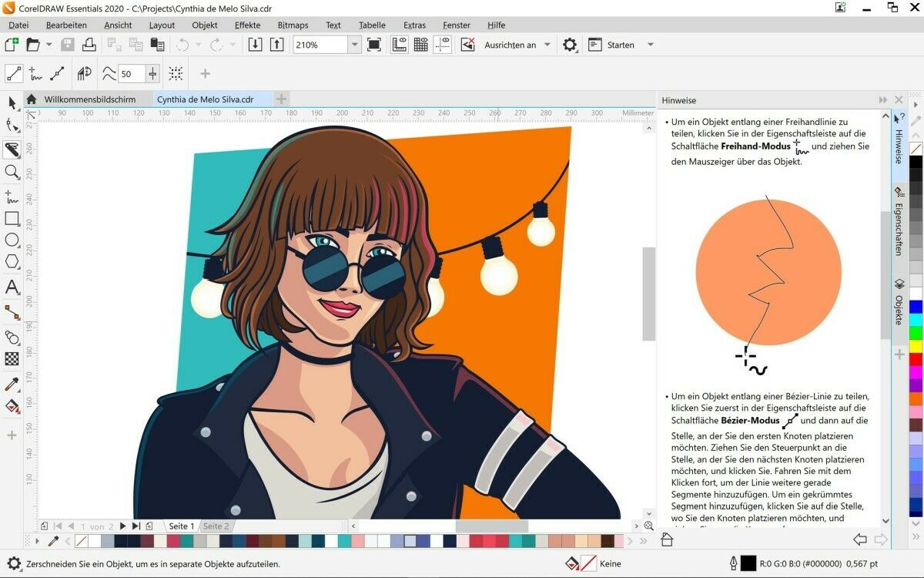Image resolution: width=924 pixels, height=578 pixels.
Task: Click the Transparency checkerboard tool
Action: coord(12,358)
